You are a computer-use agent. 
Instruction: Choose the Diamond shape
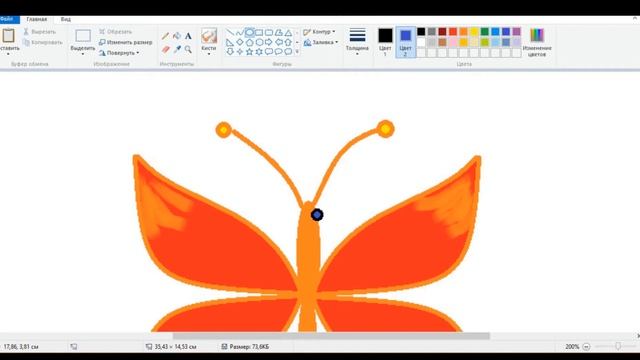240,42
